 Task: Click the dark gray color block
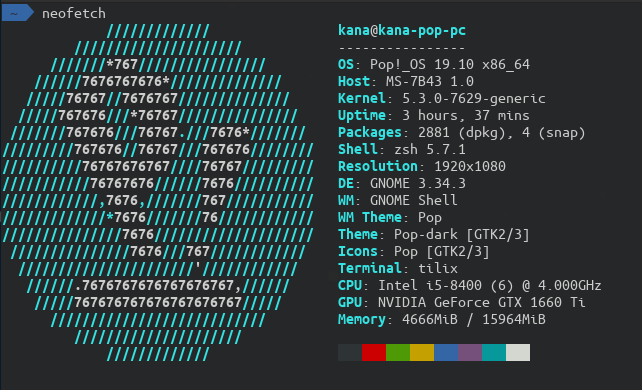[350, 352]
